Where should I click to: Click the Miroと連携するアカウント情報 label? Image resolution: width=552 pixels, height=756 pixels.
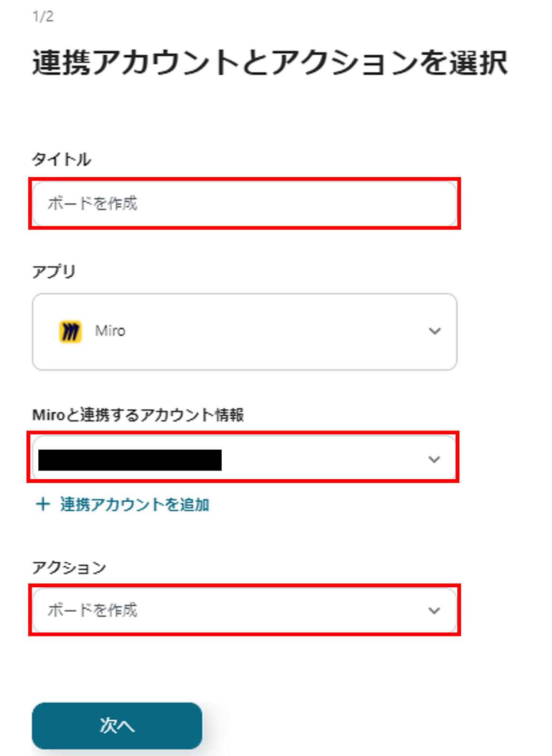click(138, 415)
